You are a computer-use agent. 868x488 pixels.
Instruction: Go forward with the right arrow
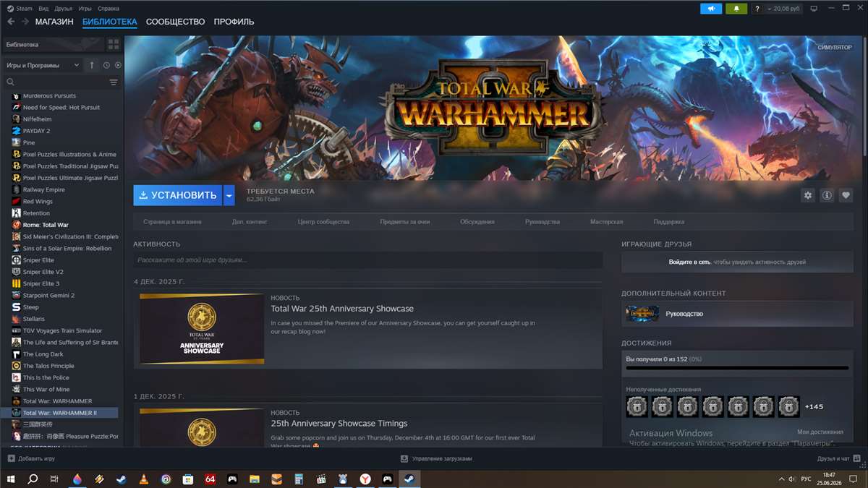tap(25, 22)
